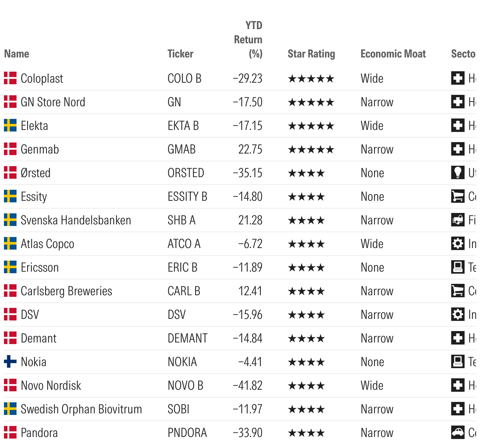Click the financial sector icon for Svenska Handelsbanken
480x448 pixels.
coord(458,220)
